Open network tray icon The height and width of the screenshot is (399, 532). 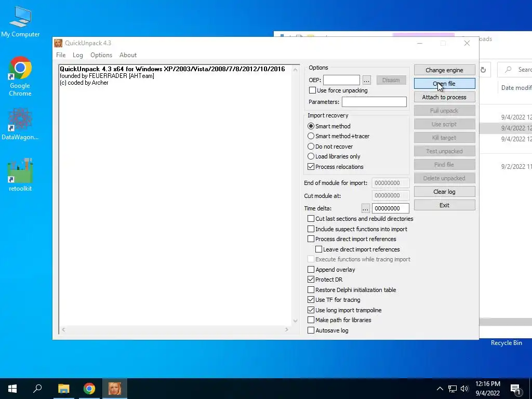pos(453,389)
